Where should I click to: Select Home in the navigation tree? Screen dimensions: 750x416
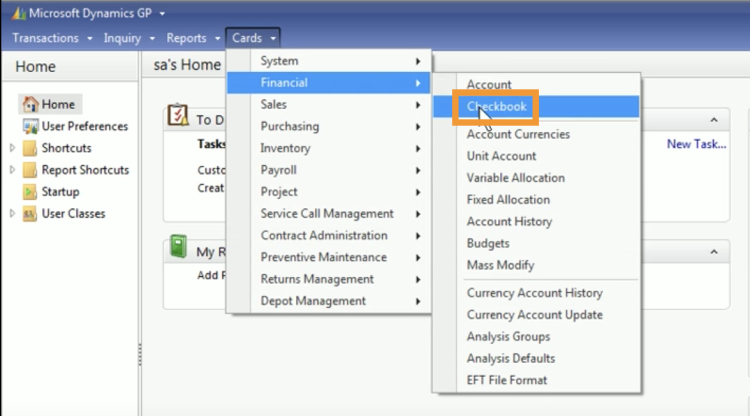click(x=51, y=104)
